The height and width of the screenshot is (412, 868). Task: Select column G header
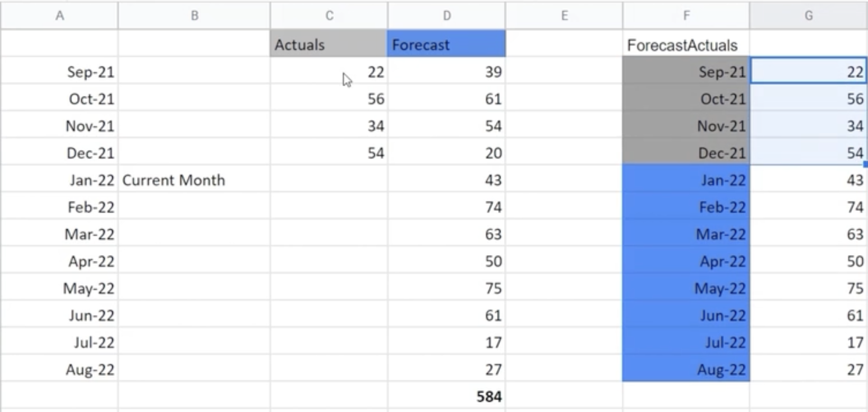pyautogui.click(x=808, y=16)
